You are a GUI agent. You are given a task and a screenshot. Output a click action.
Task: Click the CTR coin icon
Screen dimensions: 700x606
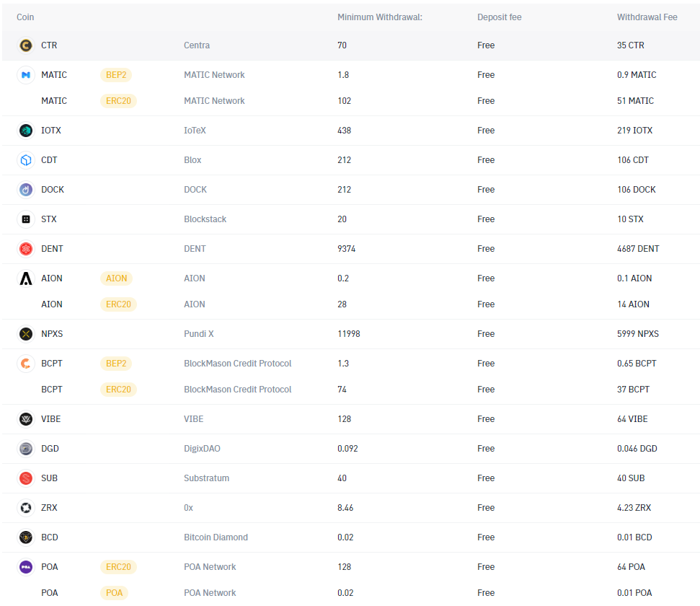pos(26,45)
